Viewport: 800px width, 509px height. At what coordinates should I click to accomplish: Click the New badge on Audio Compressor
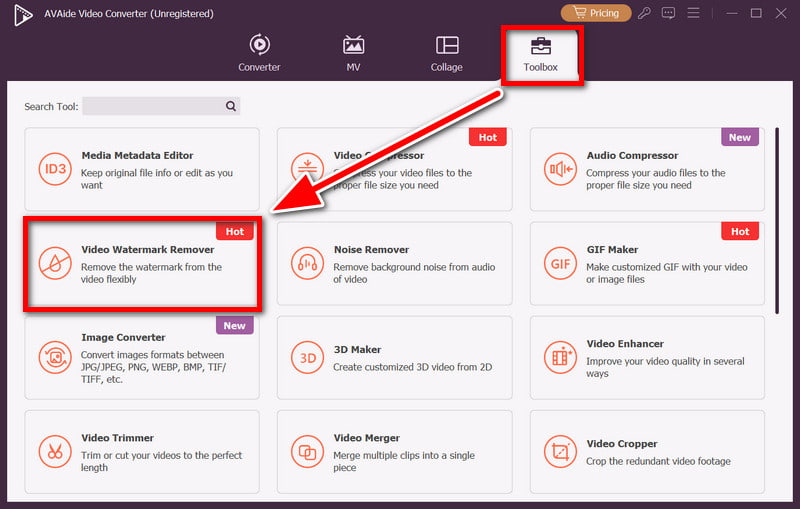(740, 137)
